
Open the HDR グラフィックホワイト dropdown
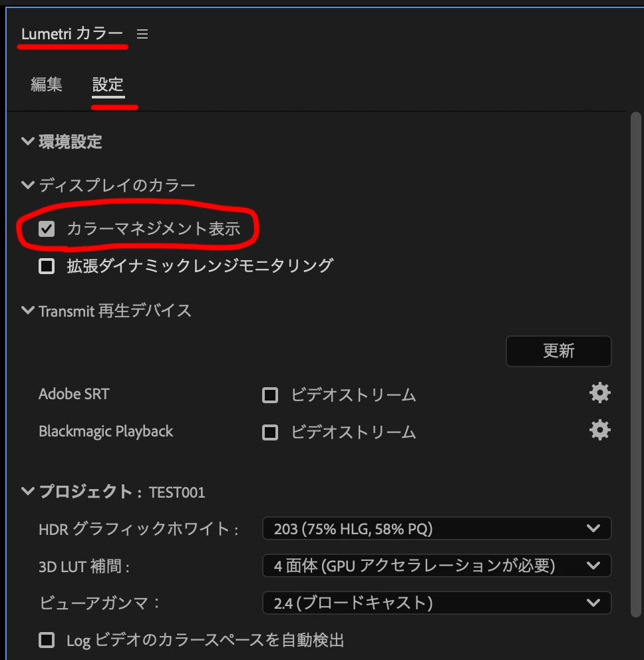tap(436, 528)
